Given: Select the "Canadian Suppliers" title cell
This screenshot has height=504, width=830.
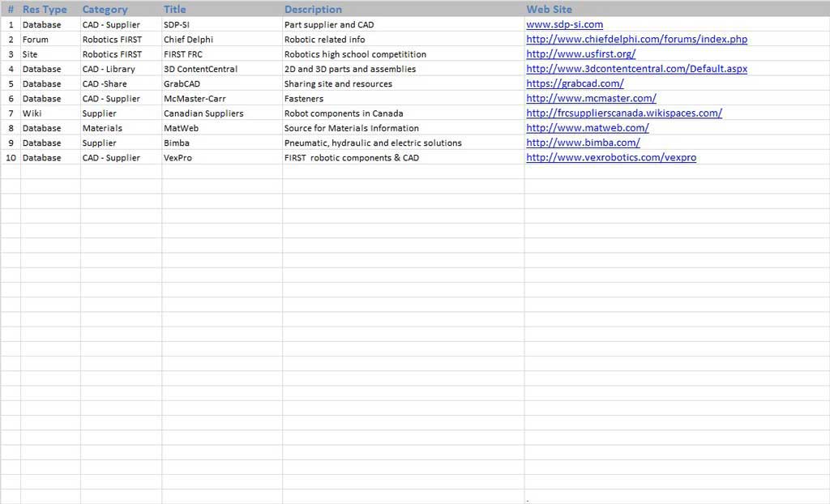Looking at the screenshot, I should tap(203, 113).
